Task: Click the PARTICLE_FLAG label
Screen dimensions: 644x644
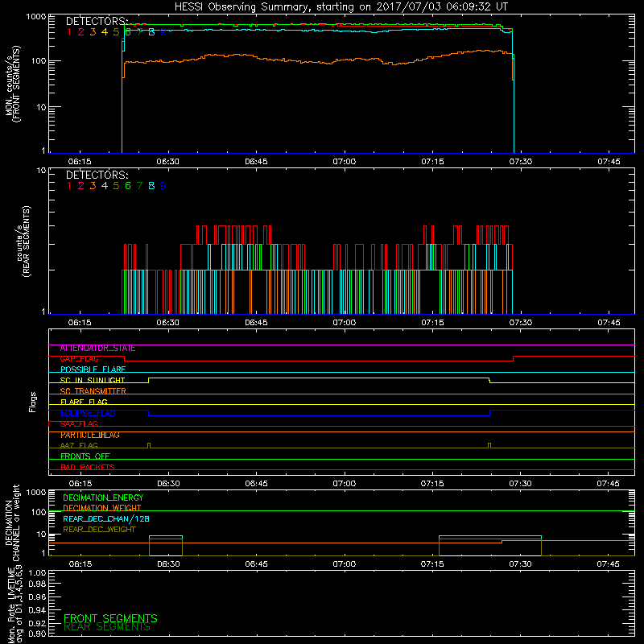Action: click(x=90, y=435)
